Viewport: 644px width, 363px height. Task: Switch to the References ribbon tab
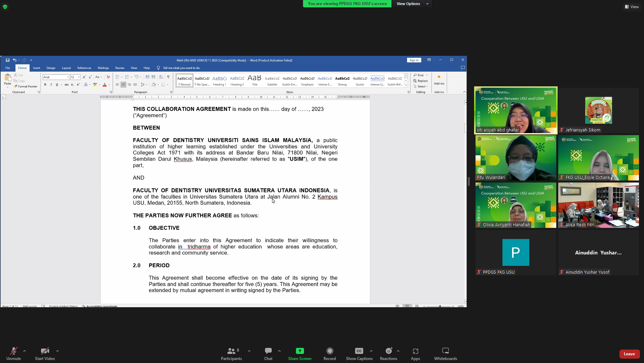84,68
